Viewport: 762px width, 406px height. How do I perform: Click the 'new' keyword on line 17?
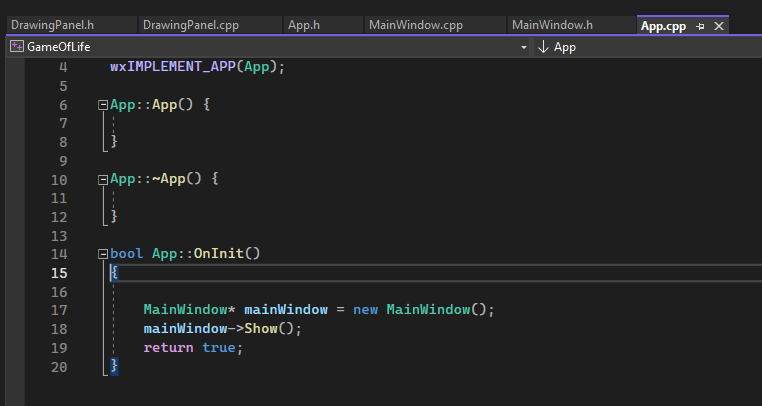[x=365, y=310]
